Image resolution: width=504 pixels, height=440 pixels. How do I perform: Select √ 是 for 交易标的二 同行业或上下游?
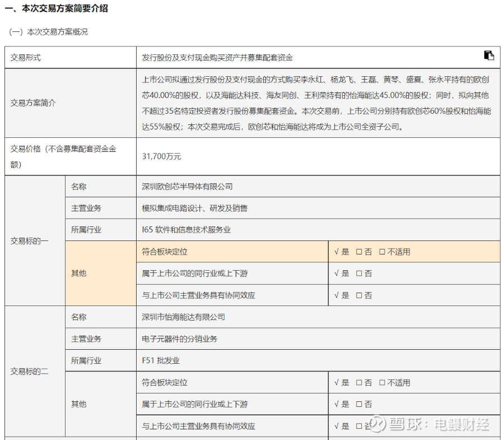click(342, 404)
